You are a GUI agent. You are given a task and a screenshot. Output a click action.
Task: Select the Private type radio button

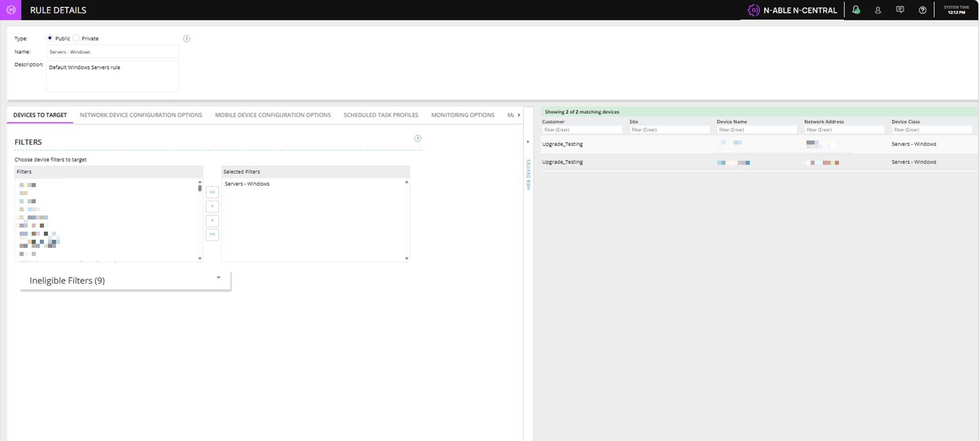pos(76,38)
